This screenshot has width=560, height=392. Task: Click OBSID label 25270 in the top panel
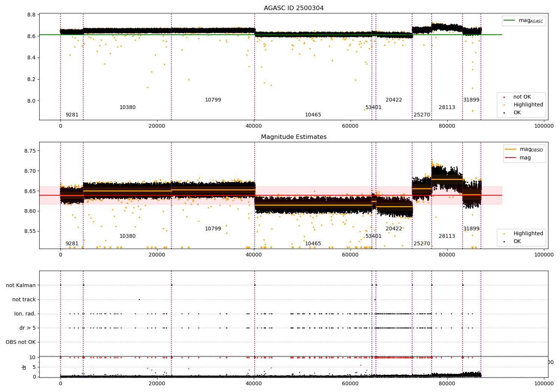(x=422, y=115)
